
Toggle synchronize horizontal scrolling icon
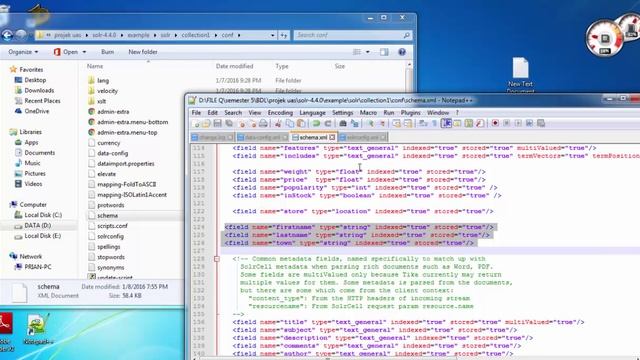407,123
